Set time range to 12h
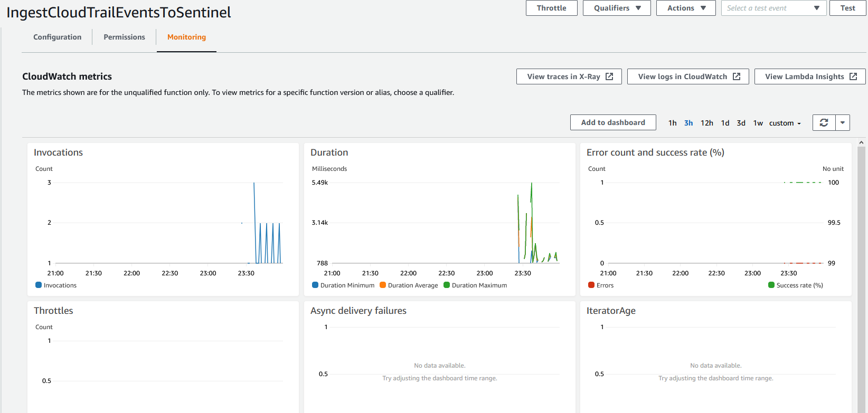Image resolution: width=868 pixels, height=413 pixels. [x=706, y=123]
